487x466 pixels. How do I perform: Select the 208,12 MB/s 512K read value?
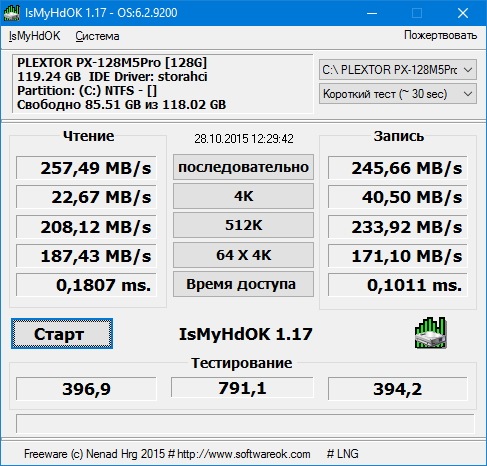[x=86, y=227]
